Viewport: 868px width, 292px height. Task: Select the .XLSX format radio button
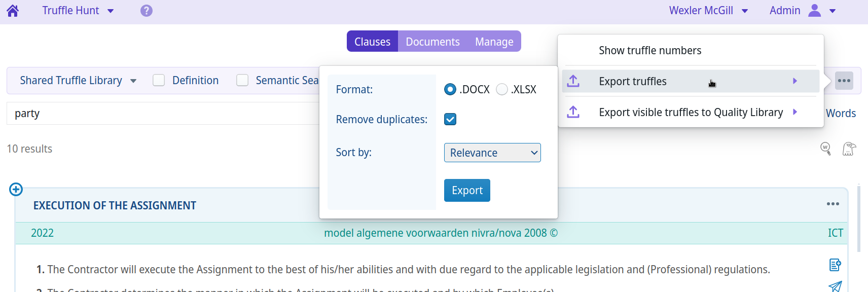click(x=502, y=90)
